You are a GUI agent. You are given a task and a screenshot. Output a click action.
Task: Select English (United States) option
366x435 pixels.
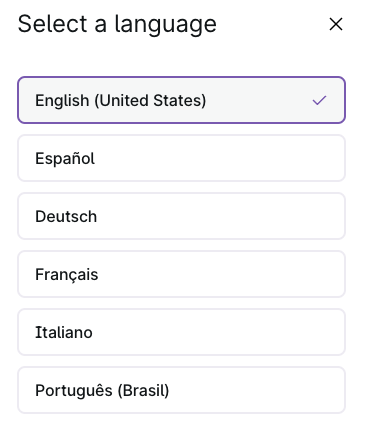pos(181,100)
